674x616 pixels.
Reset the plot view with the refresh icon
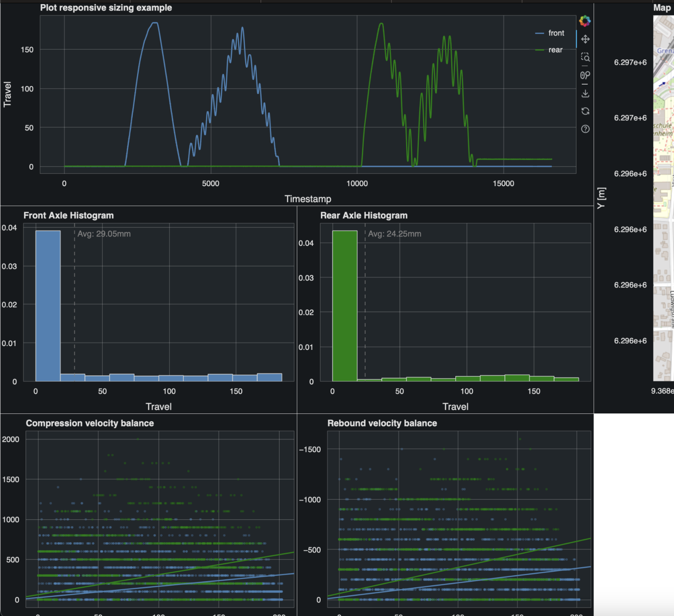coord(585,111)
